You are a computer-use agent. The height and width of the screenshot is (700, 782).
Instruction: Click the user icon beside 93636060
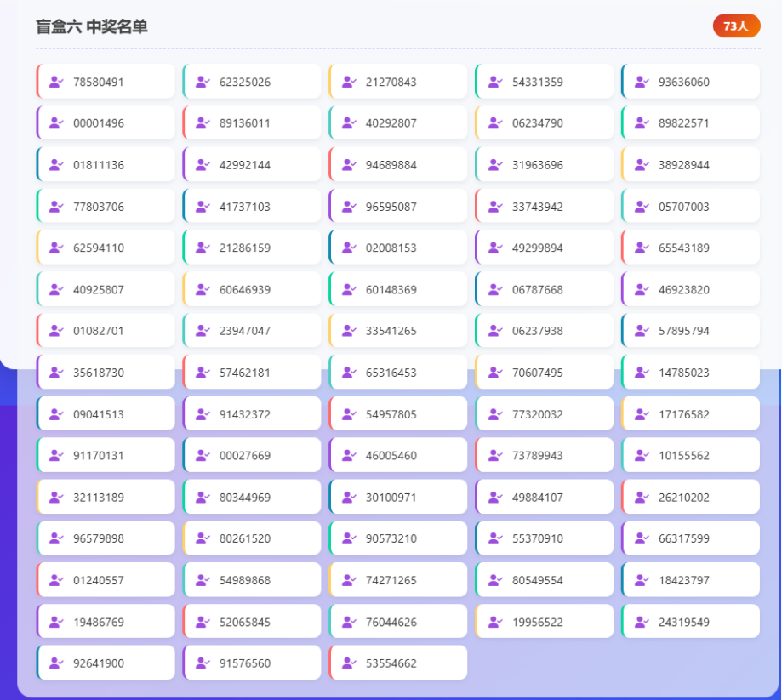[x=642, y=82]
